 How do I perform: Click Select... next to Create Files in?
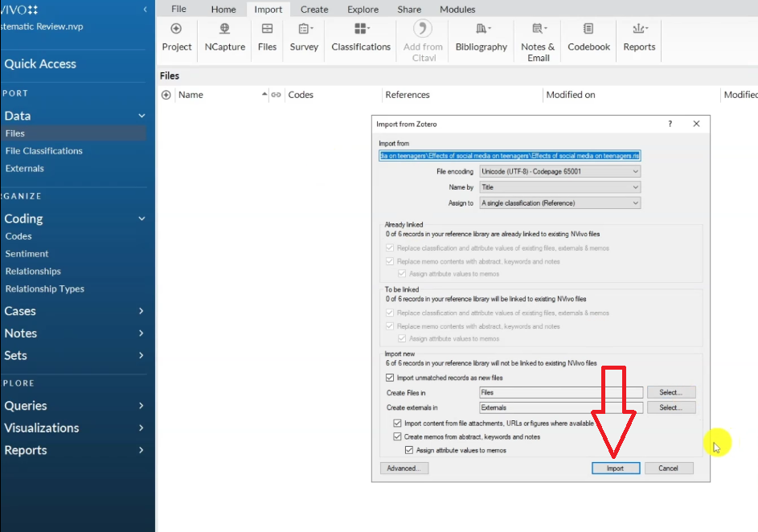click(671, 392)
